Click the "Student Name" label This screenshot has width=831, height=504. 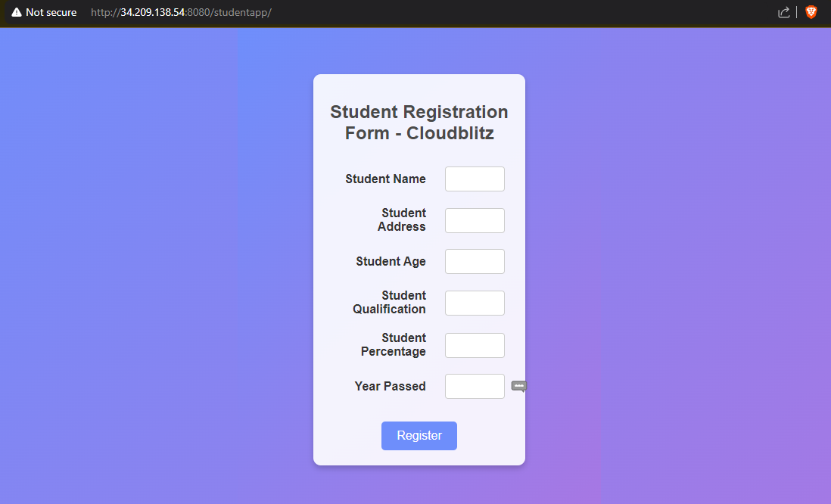[385, 179]
